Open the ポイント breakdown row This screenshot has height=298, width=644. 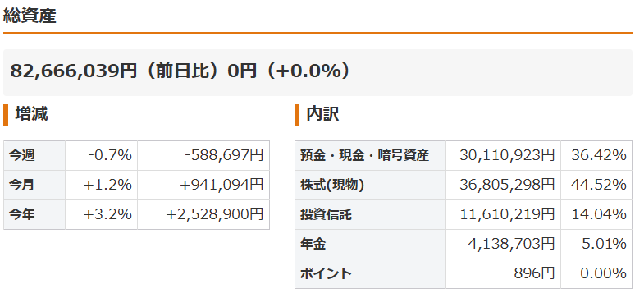[464, 273]
